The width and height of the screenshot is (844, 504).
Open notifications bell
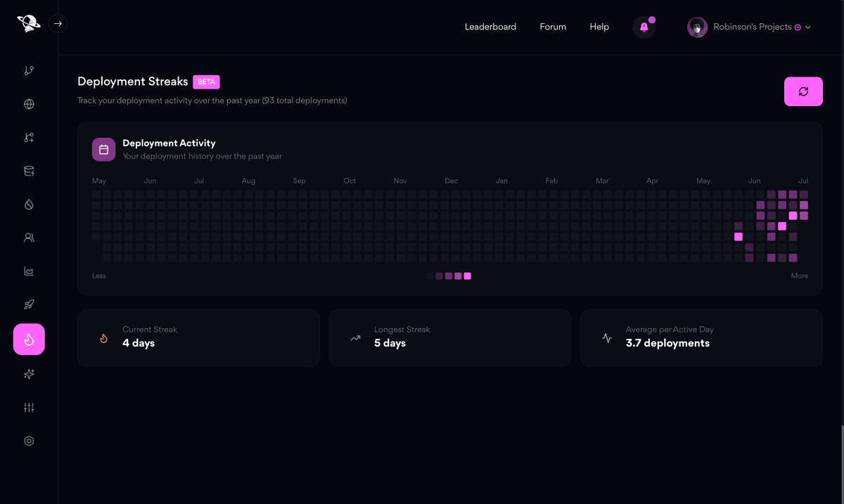tap(644, 27)
